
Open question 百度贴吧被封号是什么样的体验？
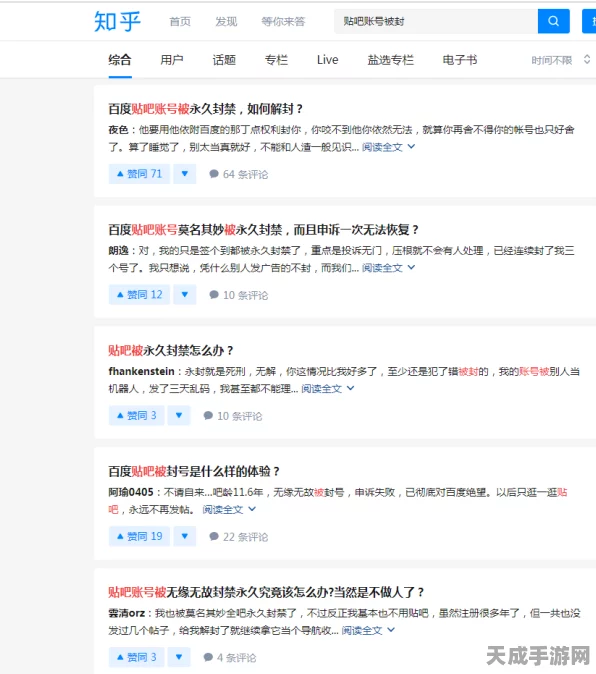pos(194,471)
